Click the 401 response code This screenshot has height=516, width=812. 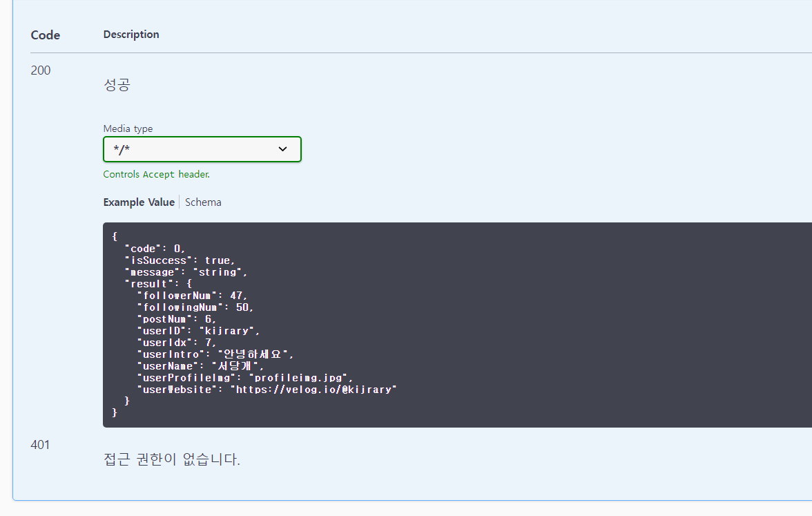(x=41, y=445)
